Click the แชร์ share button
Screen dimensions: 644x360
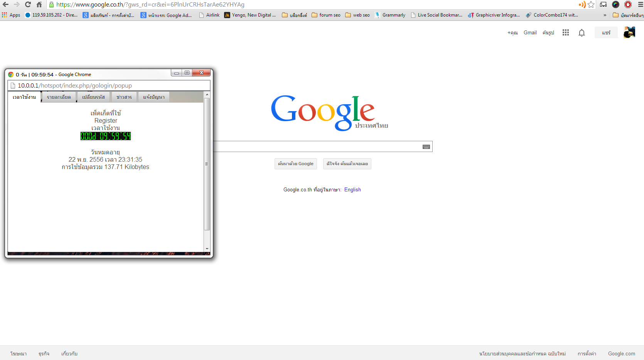(606, 33)
